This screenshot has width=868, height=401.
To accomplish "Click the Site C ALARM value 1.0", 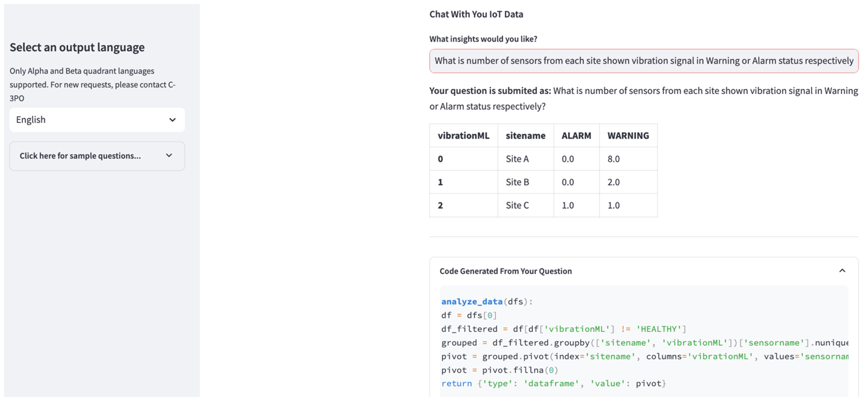I will pyautogui.click(x=568, y=205).
